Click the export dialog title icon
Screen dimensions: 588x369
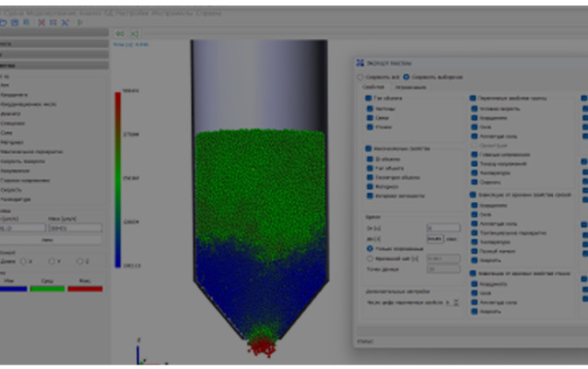360,63
